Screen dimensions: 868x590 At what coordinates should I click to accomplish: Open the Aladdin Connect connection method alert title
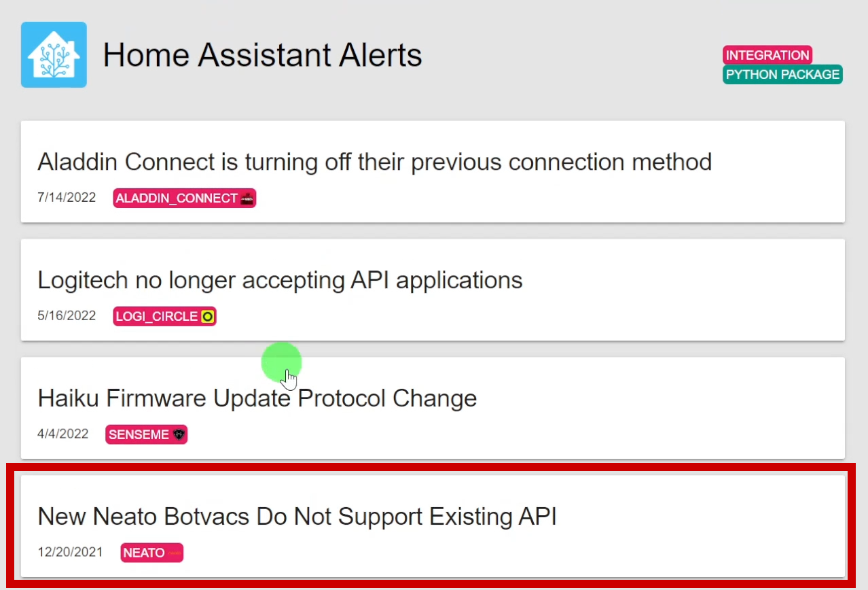[x=374, y=162]
